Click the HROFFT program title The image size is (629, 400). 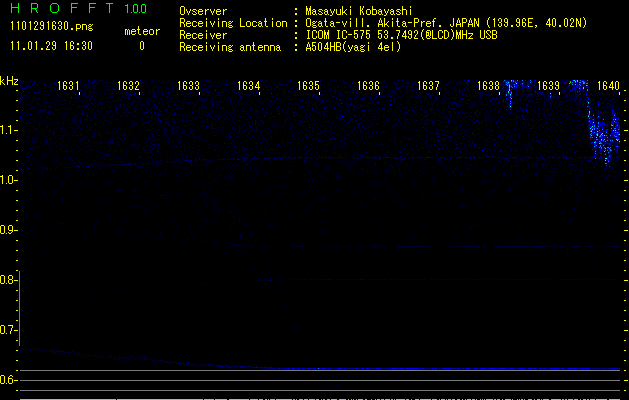tap(62, 8)
